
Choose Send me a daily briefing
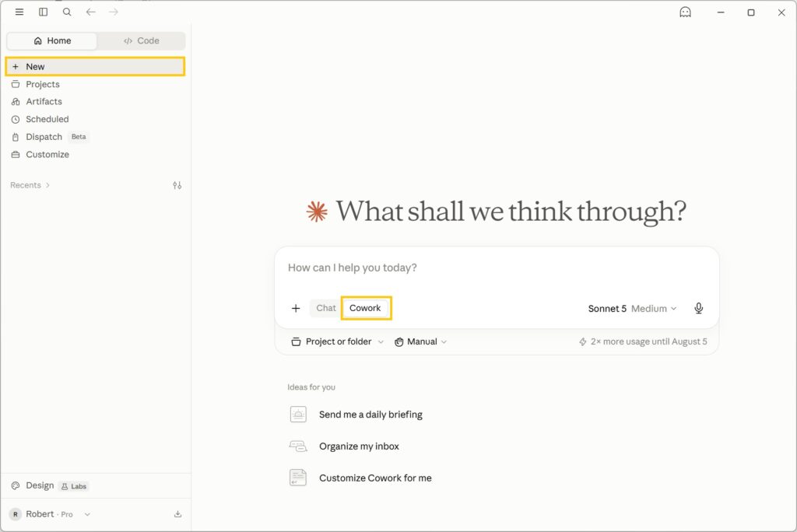click(x=370, y=415)
